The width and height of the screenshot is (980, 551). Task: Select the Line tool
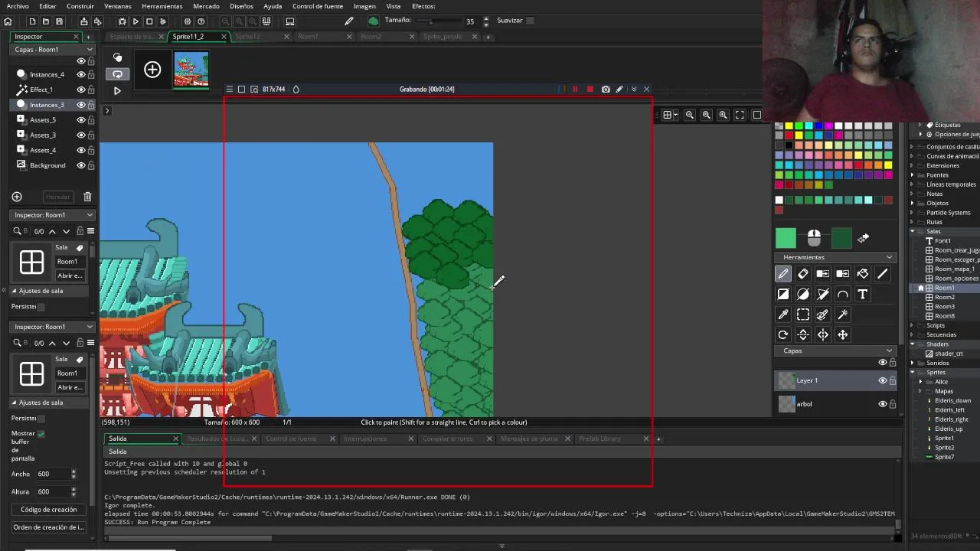[x=882, y=274]
